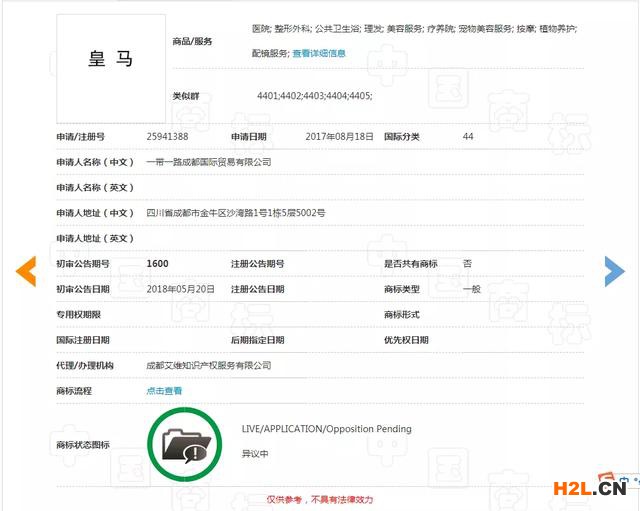Select the 申请/注册号 label
This screenshot has height=511, width=640.
click(x=80, y=136)
